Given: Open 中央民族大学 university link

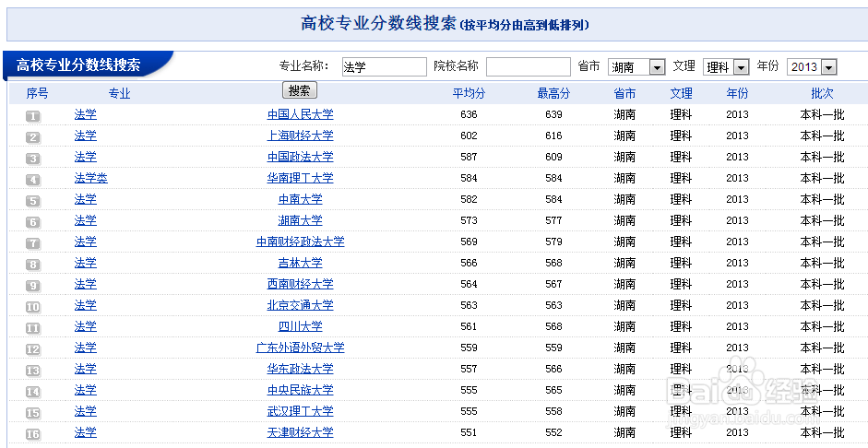Looking at the screenshot, I should 300,390.
